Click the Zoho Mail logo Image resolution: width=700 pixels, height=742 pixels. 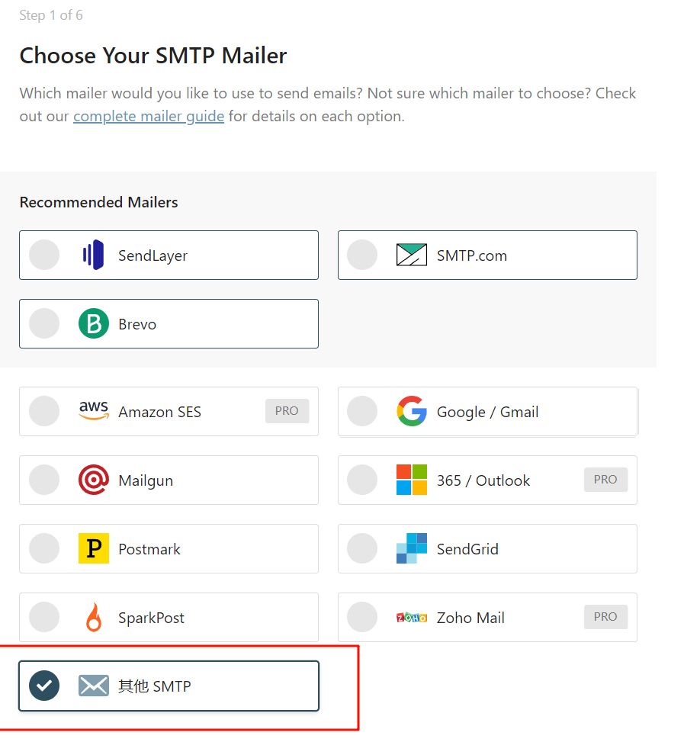[x=412, y=618]
